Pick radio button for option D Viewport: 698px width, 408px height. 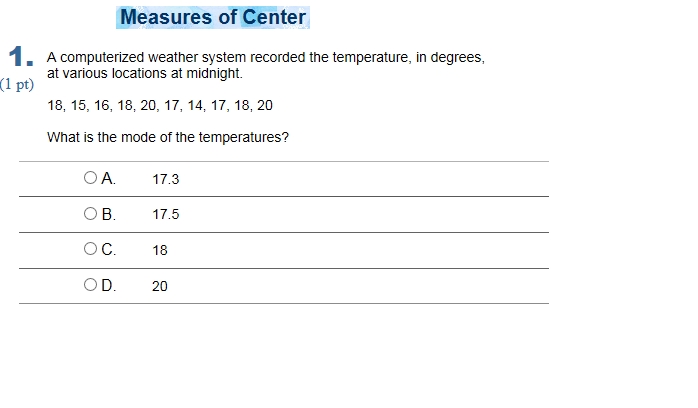90,285
